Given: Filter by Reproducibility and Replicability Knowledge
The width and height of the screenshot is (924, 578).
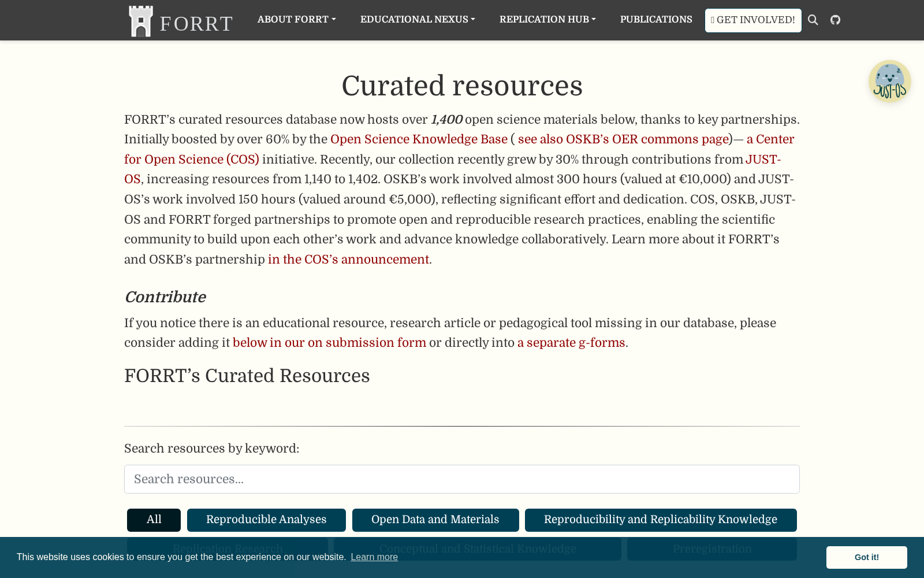Looking at the screenshot, I should pos(661,520).
